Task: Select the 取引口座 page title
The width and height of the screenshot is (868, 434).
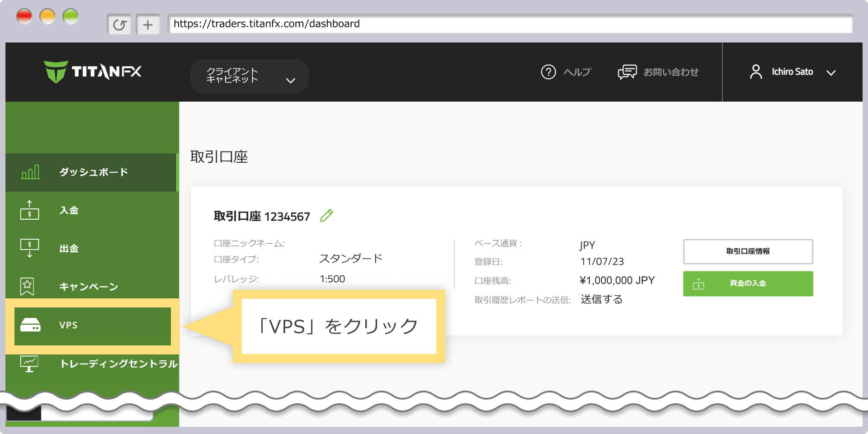Action: pyautogui.click(x=219, y=157)
